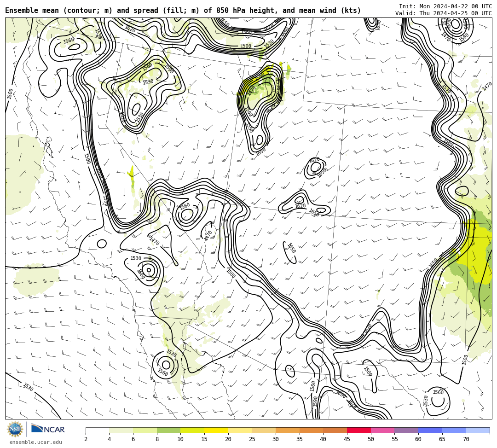Click the plot title 'Ensemble mean (contour; m)...'
Image resolution: width=497 pixels, height=448 pixels.
coord(183,11)
